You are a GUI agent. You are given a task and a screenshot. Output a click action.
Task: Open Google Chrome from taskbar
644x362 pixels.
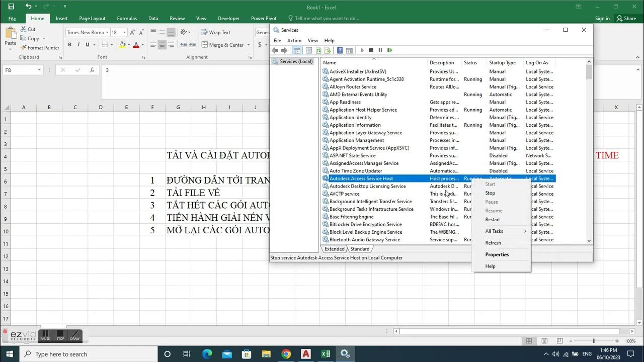(x=286, y=354)
